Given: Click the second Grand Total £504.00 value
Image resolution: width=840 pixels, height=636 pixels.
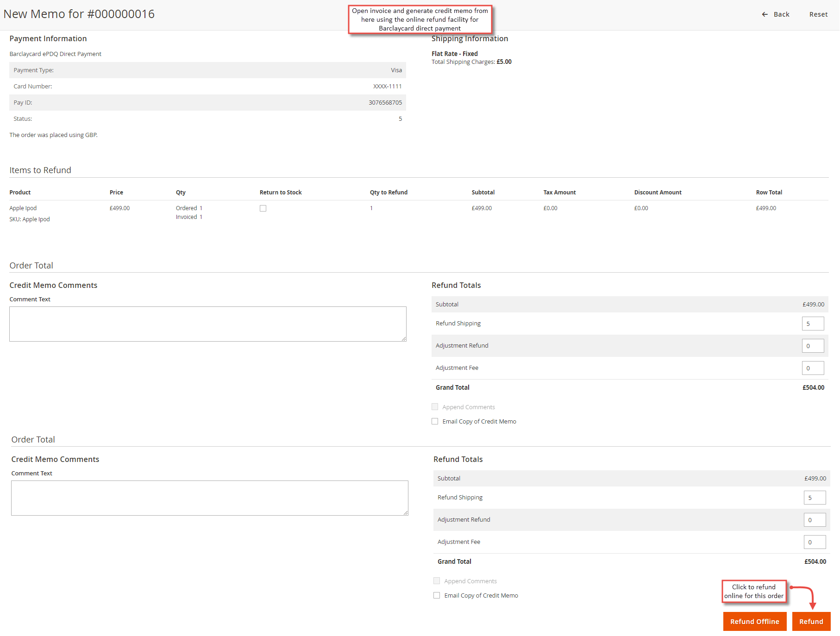Looking at the screenshot, I should (x=815, y=561).
